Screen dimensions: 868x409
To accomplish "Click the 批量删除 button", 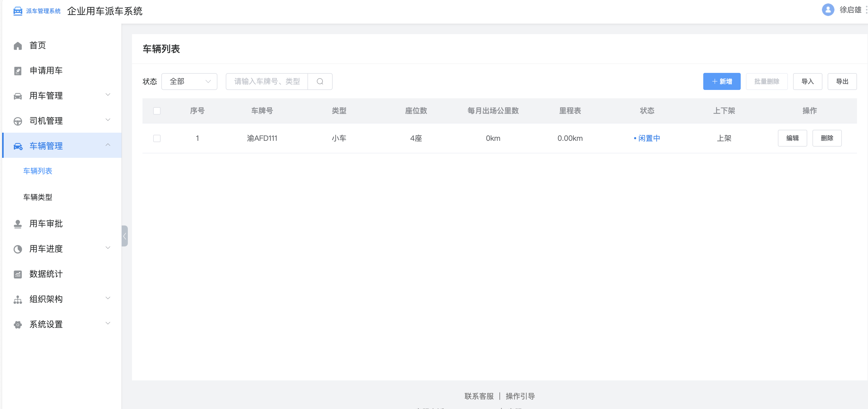I will point(767,82).
